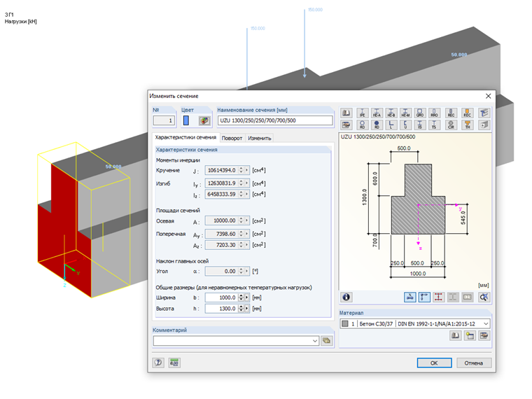The image size is (532, 399).
Task: Switch to the Поворот tab
Action: (232, 138)
